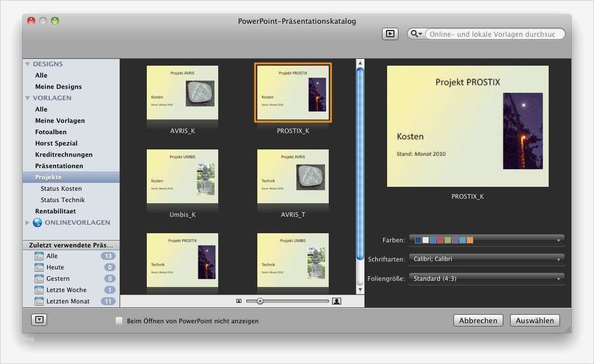The width and height of the screenshot is (594, 364).
Task: Select Fotoalben category
Action: 51,132
